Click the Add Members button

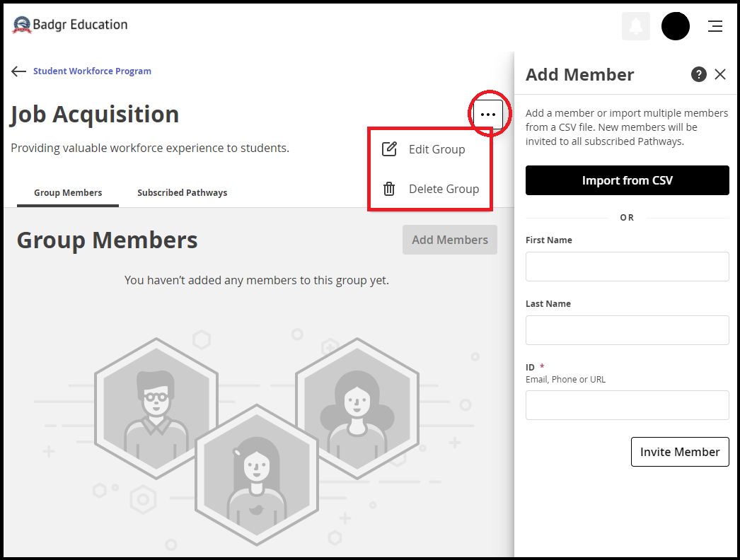tap(450, 240)
